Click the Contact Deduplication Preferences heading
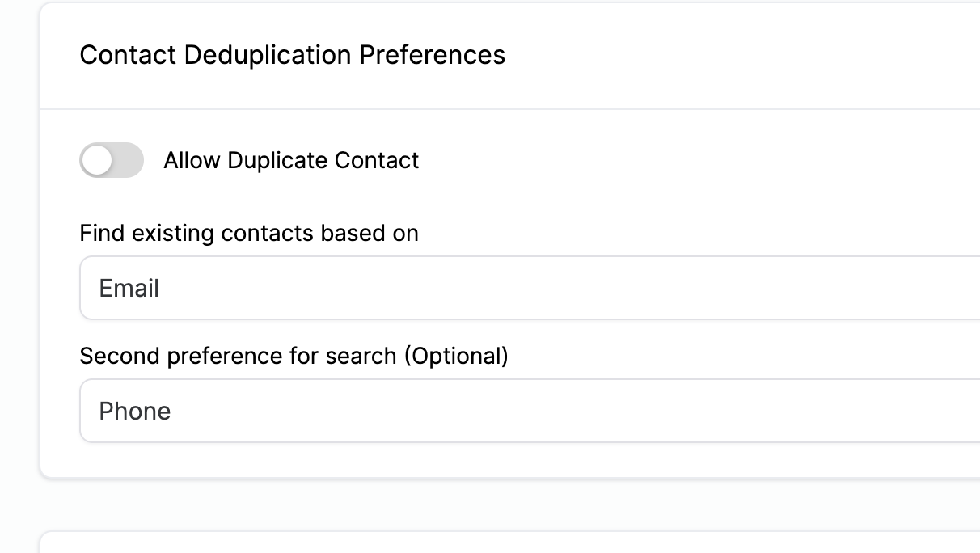This screenshot has height=553, width=980. tap(293, 55)
